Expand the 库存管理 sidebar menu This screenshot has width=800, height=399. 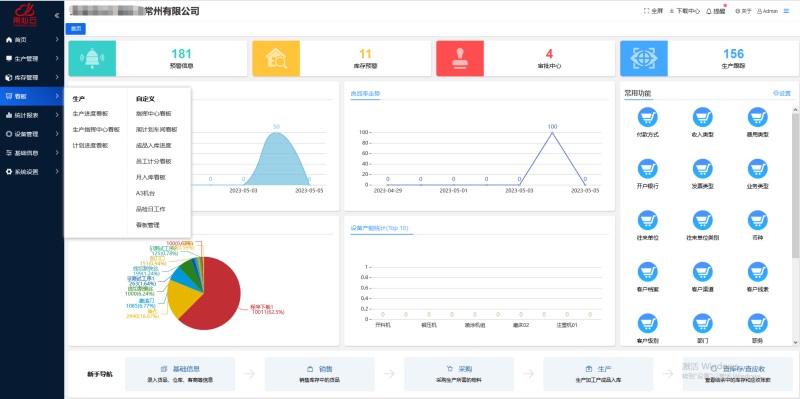point(32,77)
